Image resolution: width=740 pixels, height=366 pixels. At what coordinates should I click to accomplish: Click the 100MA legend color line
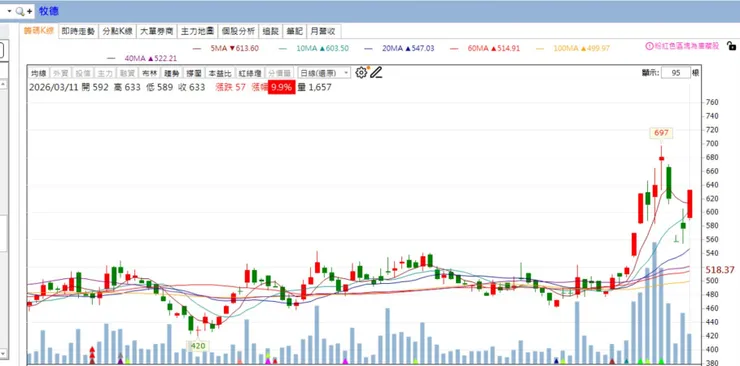click(x=540, y=49)
